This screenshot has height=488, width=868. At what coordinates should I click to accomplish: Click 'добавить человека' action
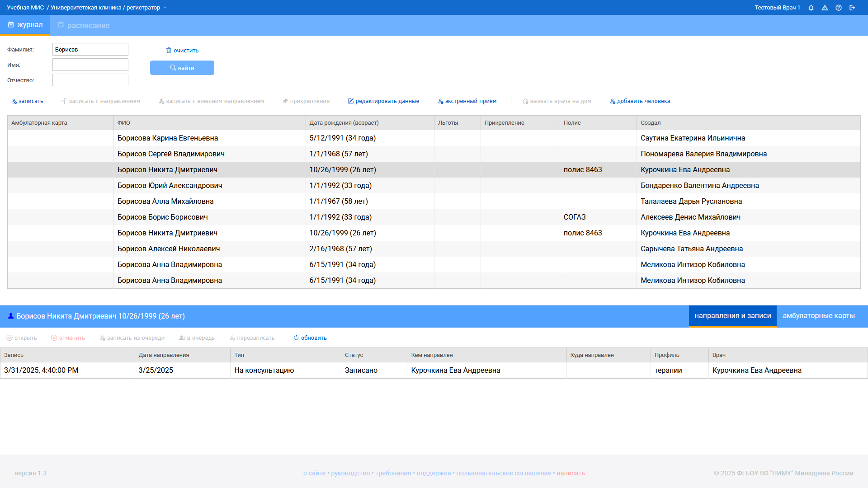pyautogui.click(x=640, y=101)
